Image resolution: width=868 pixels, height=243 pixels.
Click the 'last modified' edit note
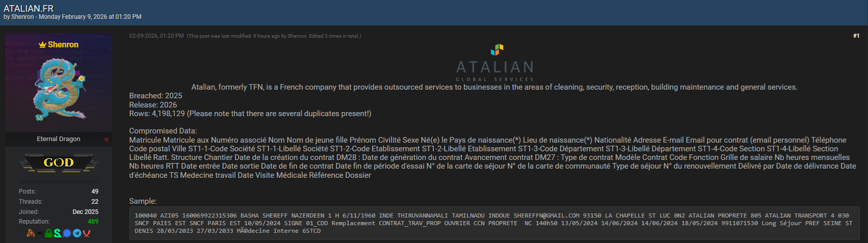pyautogui.click(x=274, y=36)
